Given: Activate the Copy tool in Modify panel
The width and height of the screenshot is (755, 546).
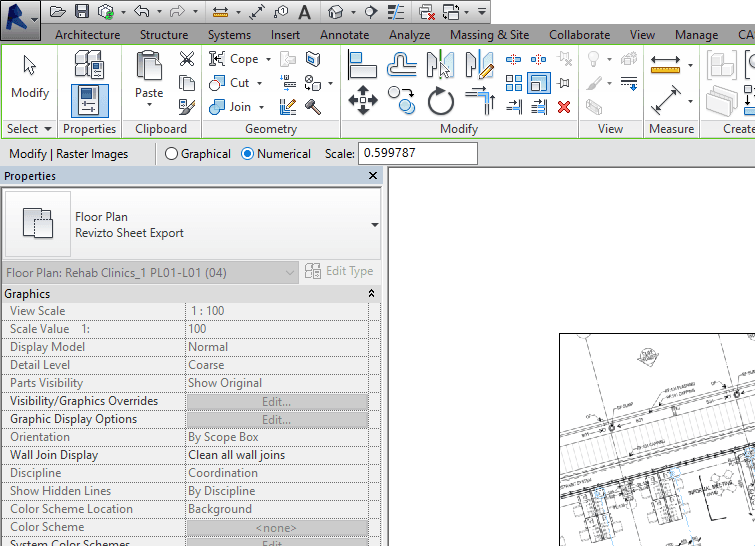Looking at the screenshot, I should pos(402,100).
